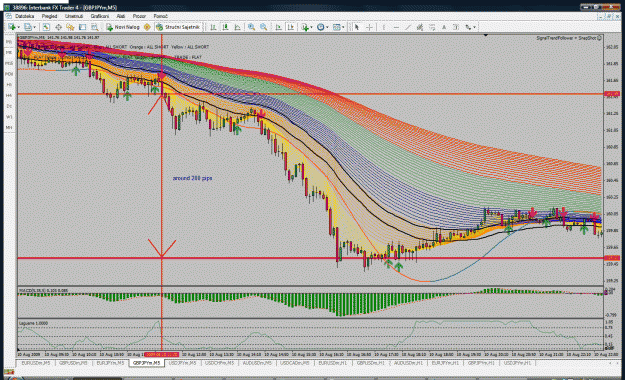Open the Grafikoni menu
Screen dimensions: 625x380
click(x=100, y=16)
